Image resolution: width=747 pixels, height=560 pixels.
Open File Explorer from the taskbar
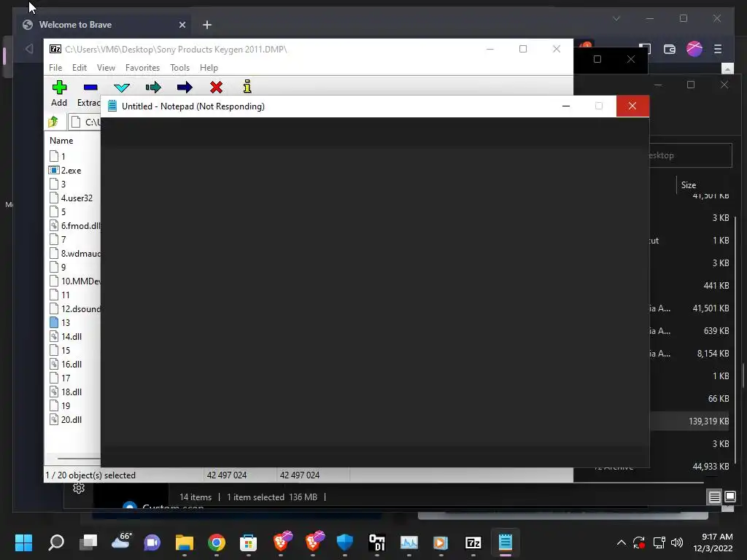point(185,542)
